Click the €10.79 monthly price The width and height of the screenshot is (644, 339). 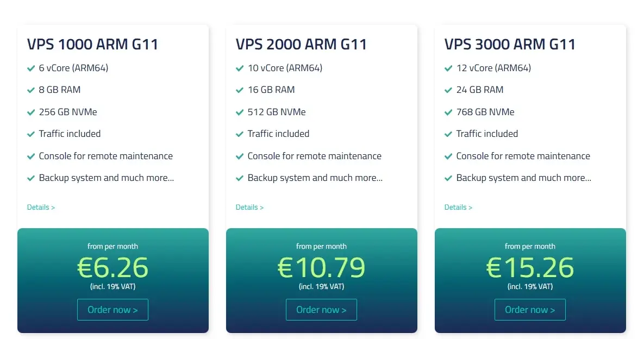tap(321, 268)
